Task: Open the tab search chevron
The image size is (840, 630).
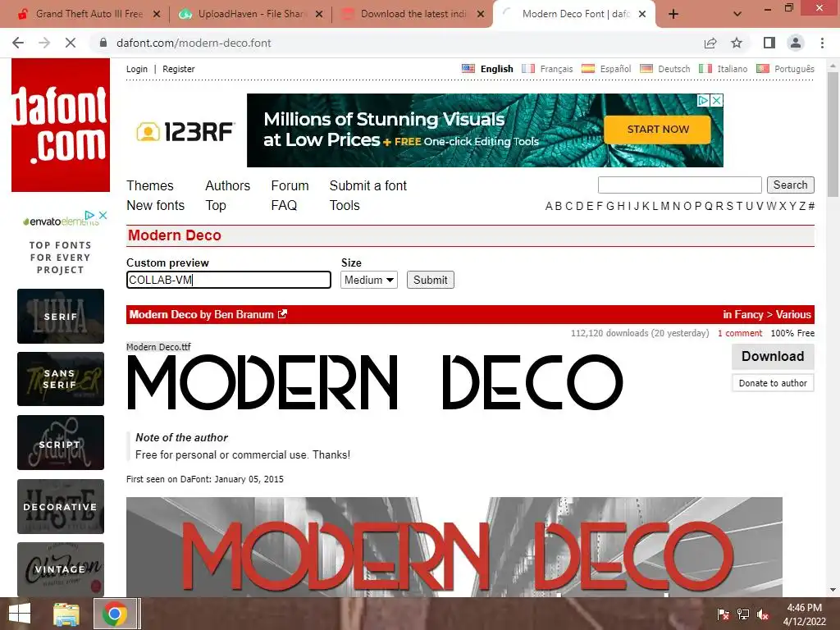Action: 737,15
